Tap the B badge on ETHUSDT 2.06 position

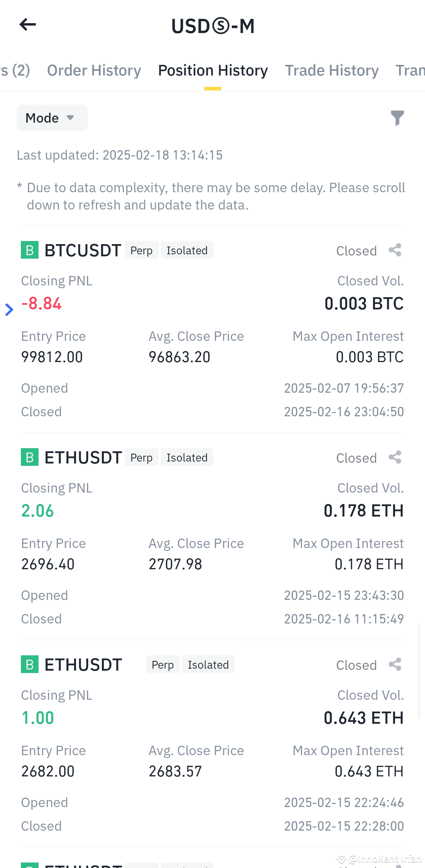click(30, 457)
